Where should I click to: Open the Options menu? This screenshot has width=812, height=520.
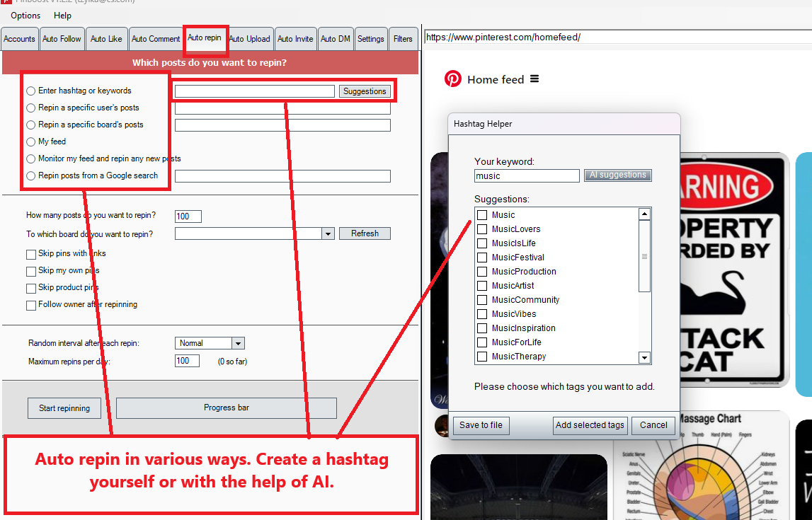click(x=25, y=16)
